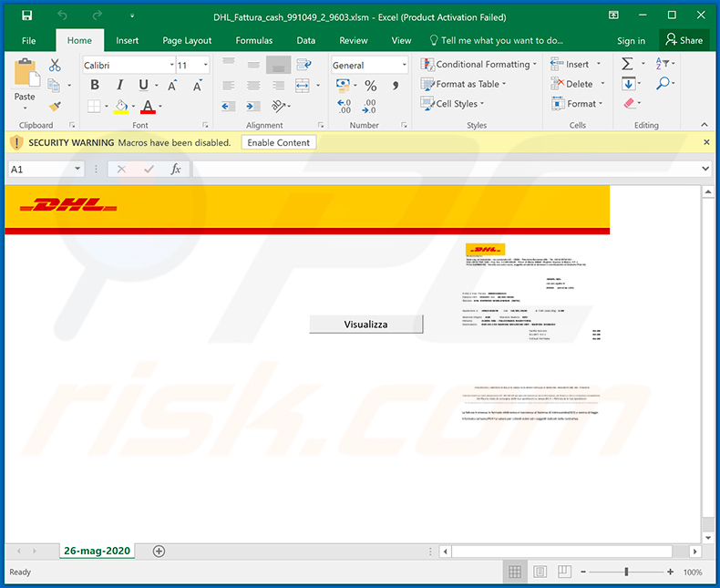This screenshot has height=588, width=720.
Task: Click the Paste clipboard icon
Action: 26,73
